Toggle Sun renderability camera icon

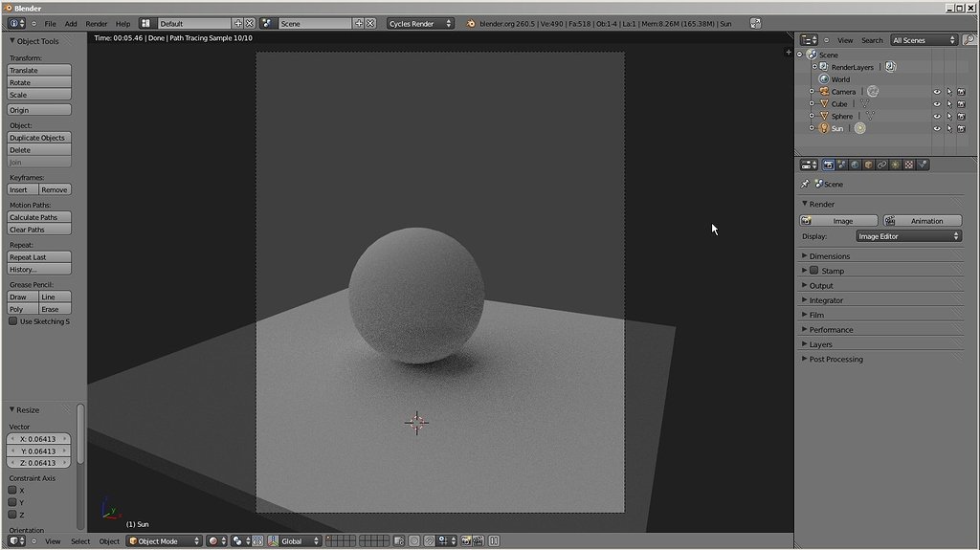click(x=962, y=129)
